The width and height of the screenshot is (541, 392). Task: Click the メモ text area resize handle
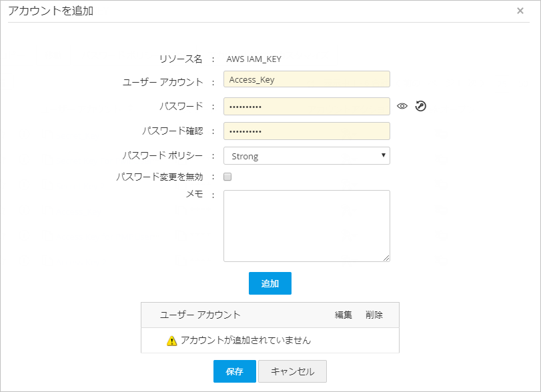pos(386,258)
